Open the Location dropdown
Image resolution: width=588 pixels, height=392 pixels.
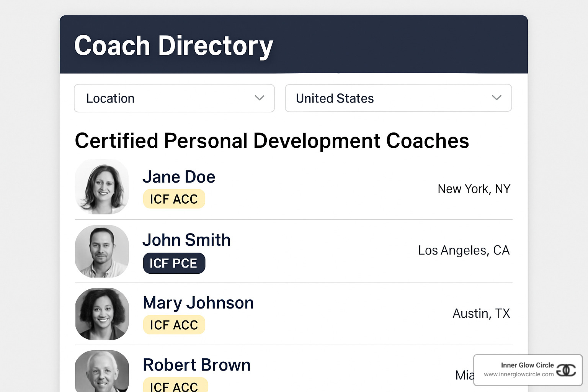[x=174, y=98]
